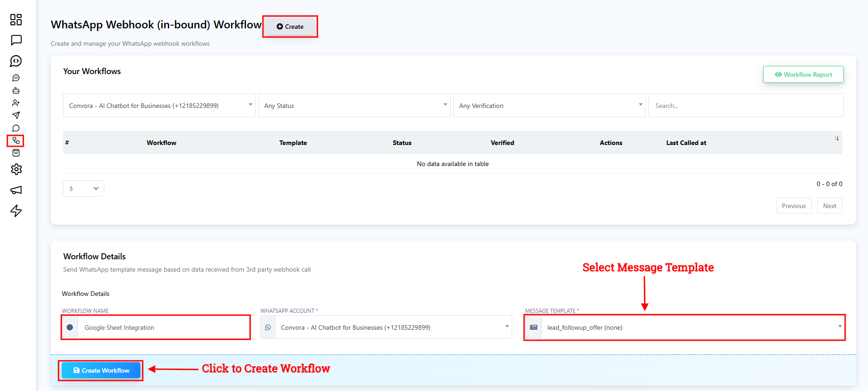Click the WHATSAPP ACCOUNT field label
Viewport: 868px width, 391px height.
tap(289, 311)
